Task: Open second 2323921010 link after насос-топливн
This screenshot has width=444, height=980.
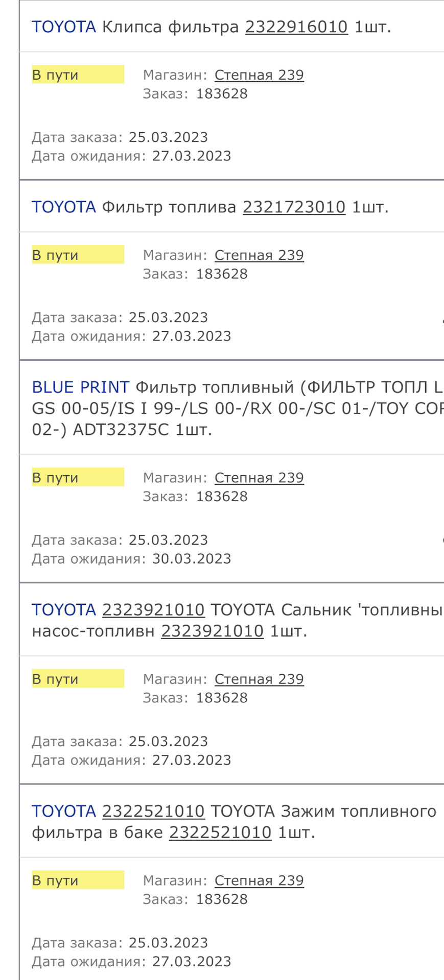Action: pos(213,631)
